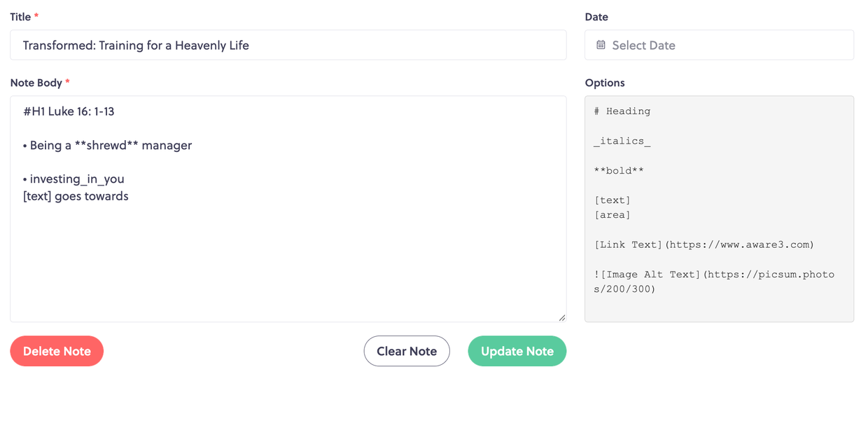Click the 'investing_in_you' line in note
This screenshot has width=868, height=423.
73,179
